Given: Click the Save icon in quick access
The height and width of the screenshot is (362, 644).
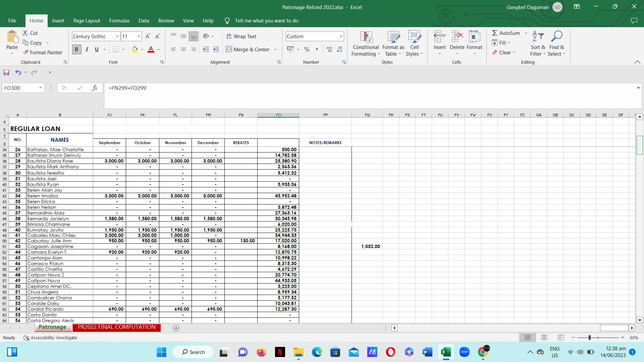Looking at the screenshot, I should (6, 72).
